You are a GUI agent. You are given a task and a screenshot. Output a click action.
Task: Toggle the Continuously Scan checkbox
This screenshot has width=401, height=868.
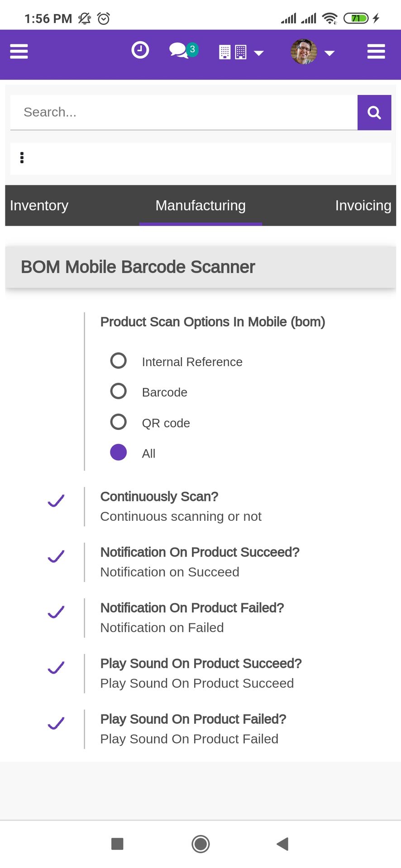pos(56,501)
